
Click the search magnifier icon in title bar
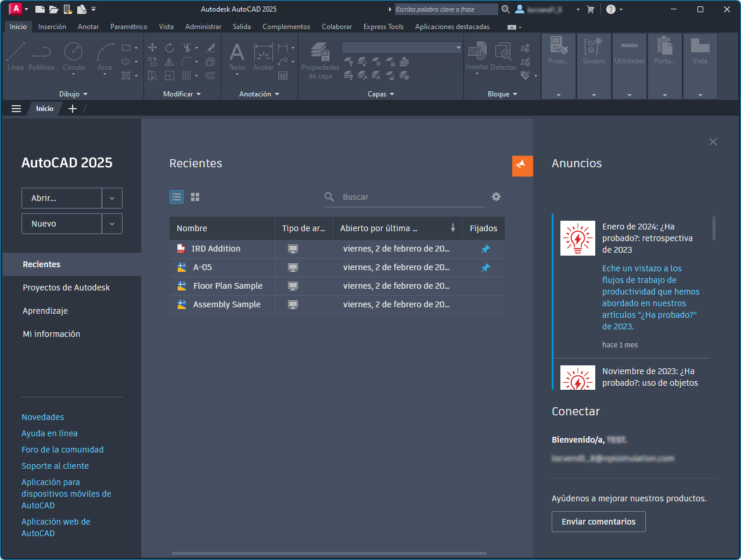pyautogui.click(x=506, y=9)
